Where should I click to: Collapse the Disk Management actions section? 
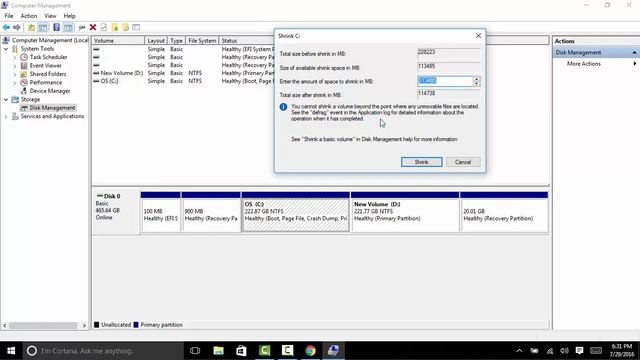coord(634,52)
